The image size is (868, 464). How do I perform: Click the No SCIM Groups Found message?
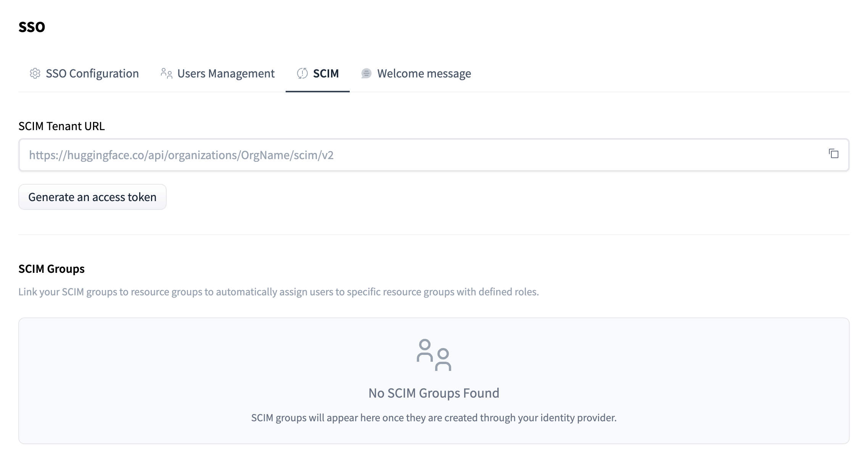pos(434,393)
